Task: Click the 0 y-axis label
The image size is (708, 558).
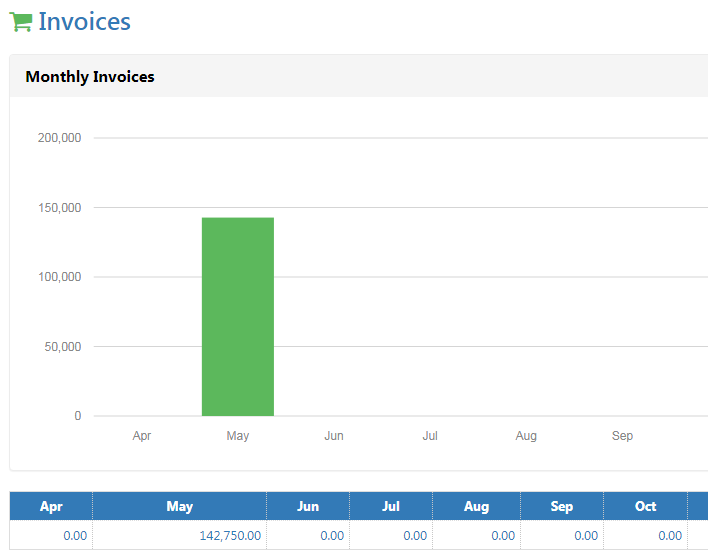Action: click(x=78, y=416)
